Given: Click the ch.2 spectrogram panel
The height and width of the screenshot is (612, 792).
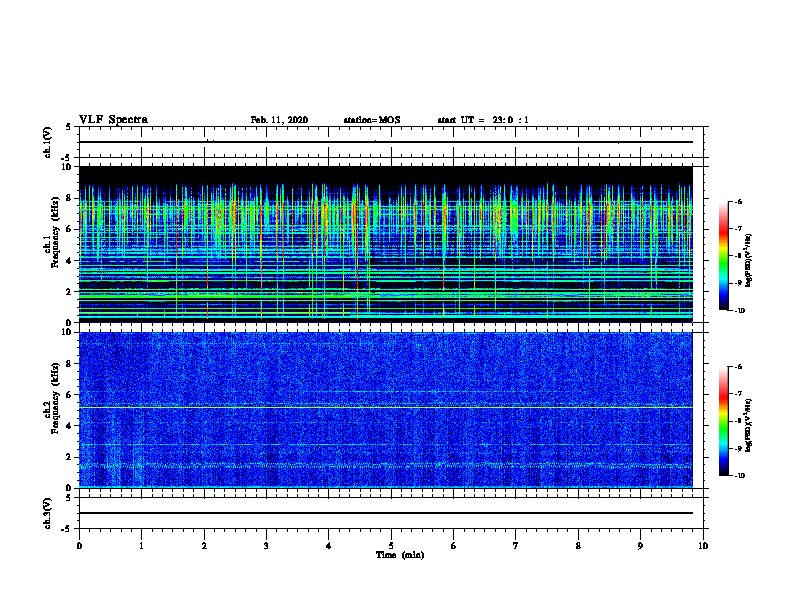Looking at the screenshot, I should pos(385,410).
